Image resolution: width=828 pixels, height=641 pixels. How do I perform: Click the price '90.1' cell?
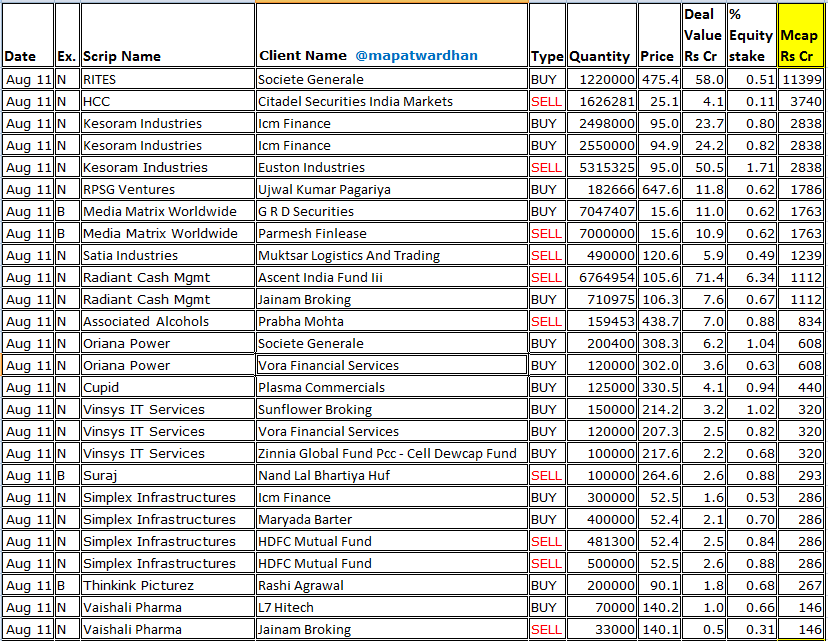[x=659, y=586]
